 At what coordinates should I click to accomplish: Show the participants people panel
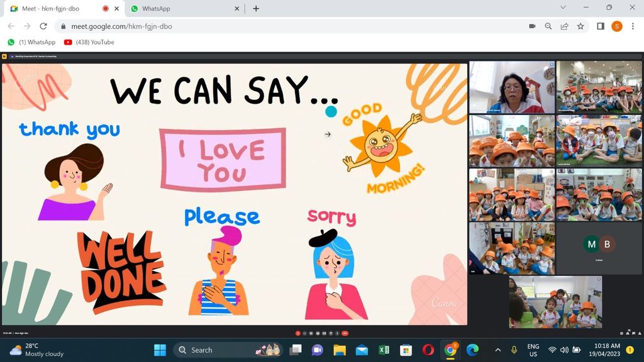(628, 333)
